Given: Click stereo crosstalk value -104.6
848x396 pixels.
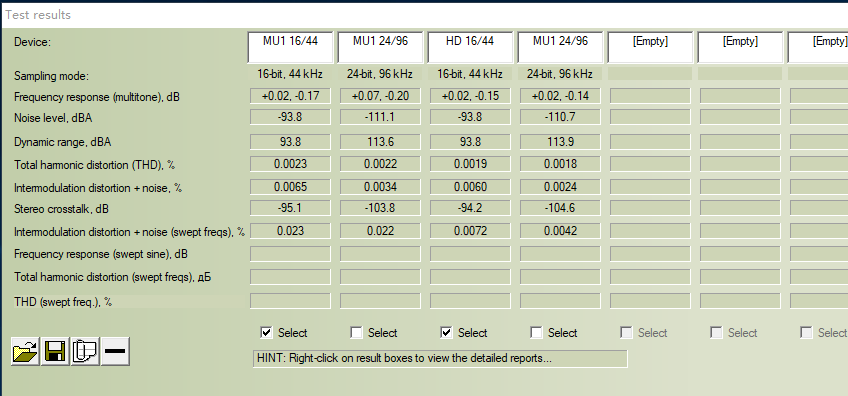Looking at the screenshot, I should tap(560, 208).
